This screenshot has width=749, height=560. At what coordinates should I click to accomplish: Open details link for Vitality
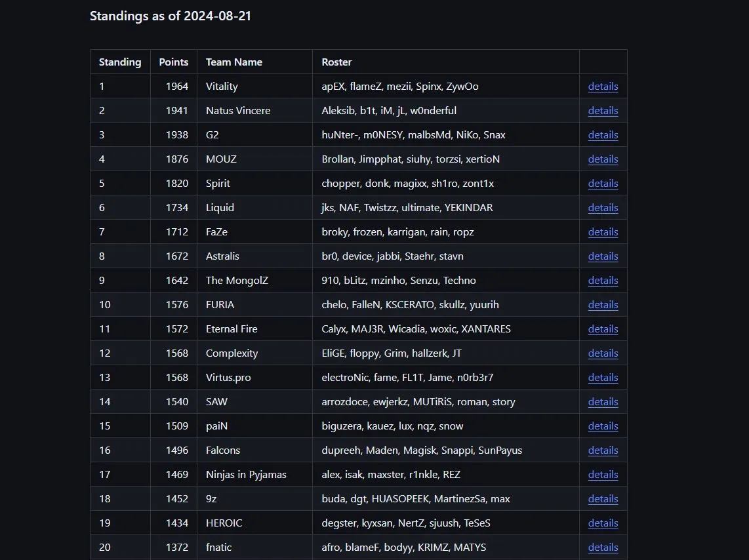click(x=603, y=87)
